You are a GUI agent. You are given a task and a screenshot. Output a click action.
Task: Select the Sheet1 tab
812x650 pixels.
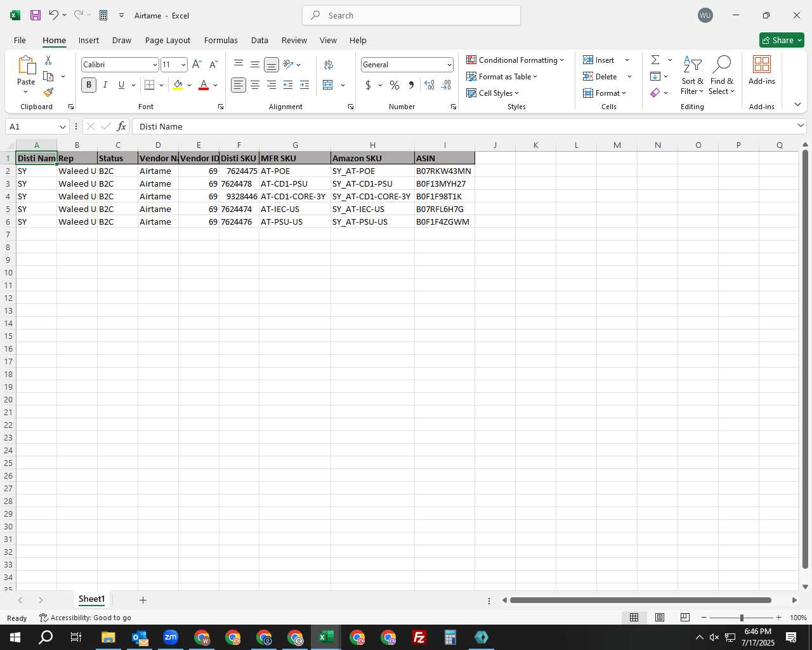91,599
